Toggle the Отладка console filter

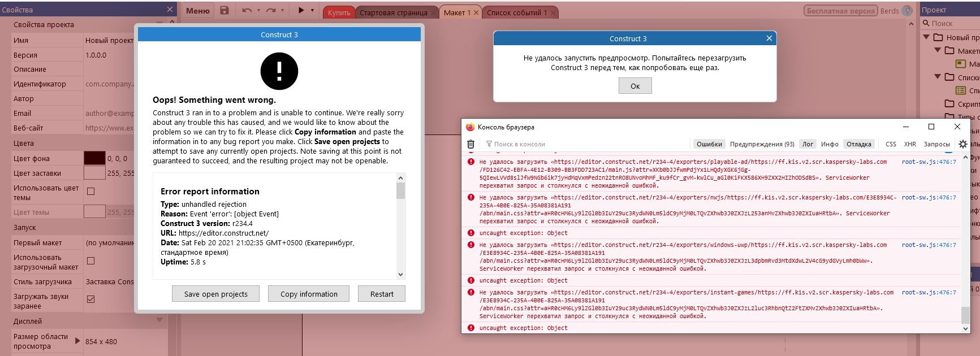[x=858, y=144]
